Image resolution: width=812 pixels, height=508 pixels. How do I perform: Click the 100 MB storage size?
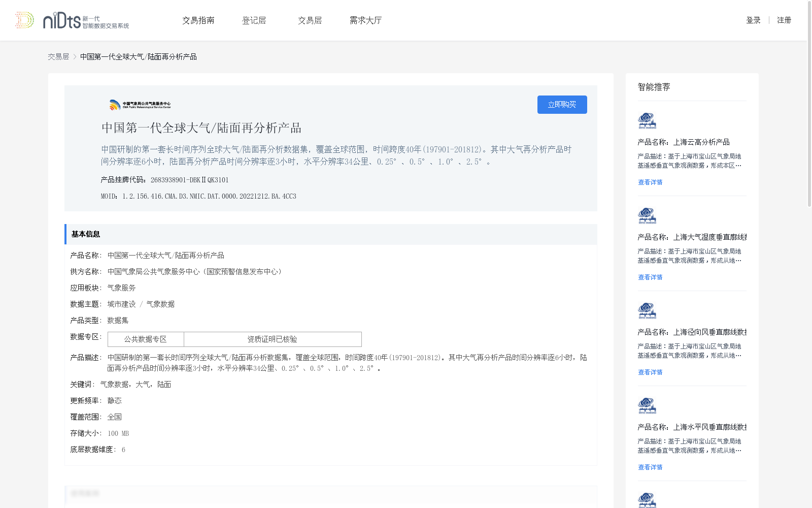click(118, 433)
